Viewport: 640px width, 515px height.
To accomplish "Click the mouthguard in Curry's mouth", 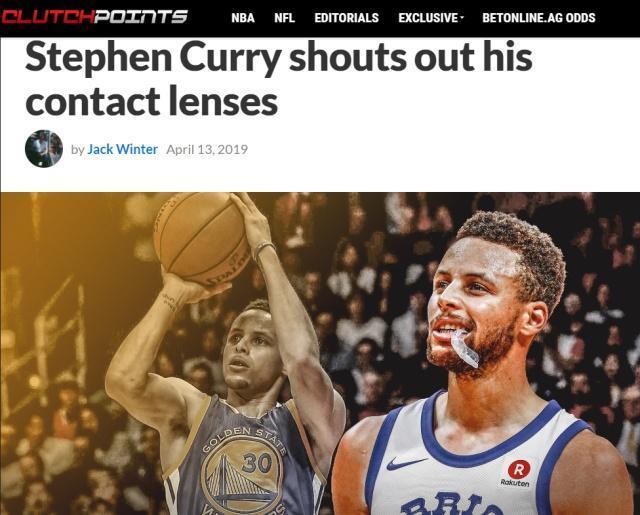I will pos(464,348).
